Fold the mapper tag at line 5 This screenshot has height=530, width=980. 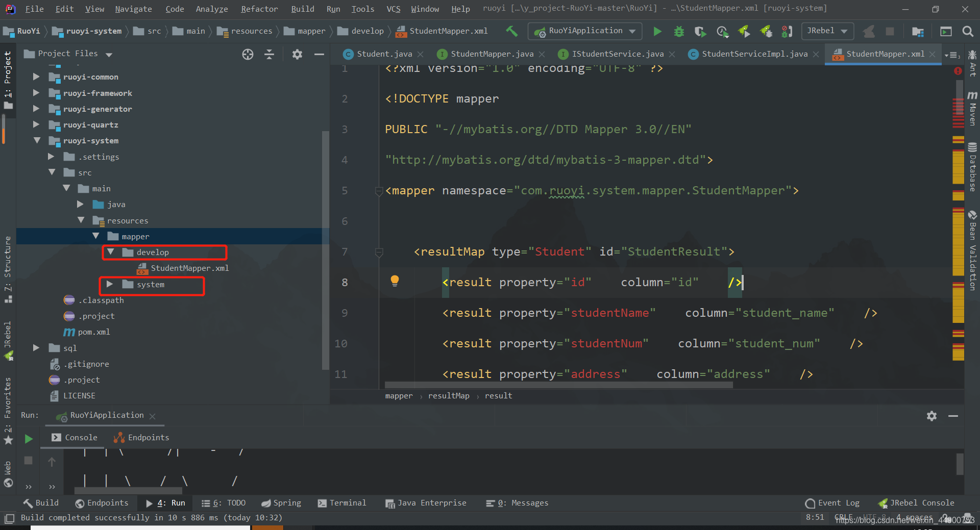click(x=379, y=191)
